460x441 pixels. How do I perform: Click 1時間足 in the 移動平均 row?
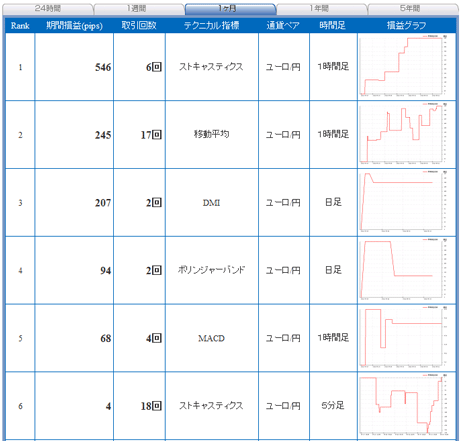[x=333, y=134]
